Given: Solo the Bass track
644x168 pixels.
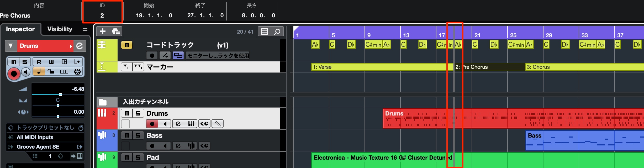Looking at the screenshot, I should (x=138, y=135).
